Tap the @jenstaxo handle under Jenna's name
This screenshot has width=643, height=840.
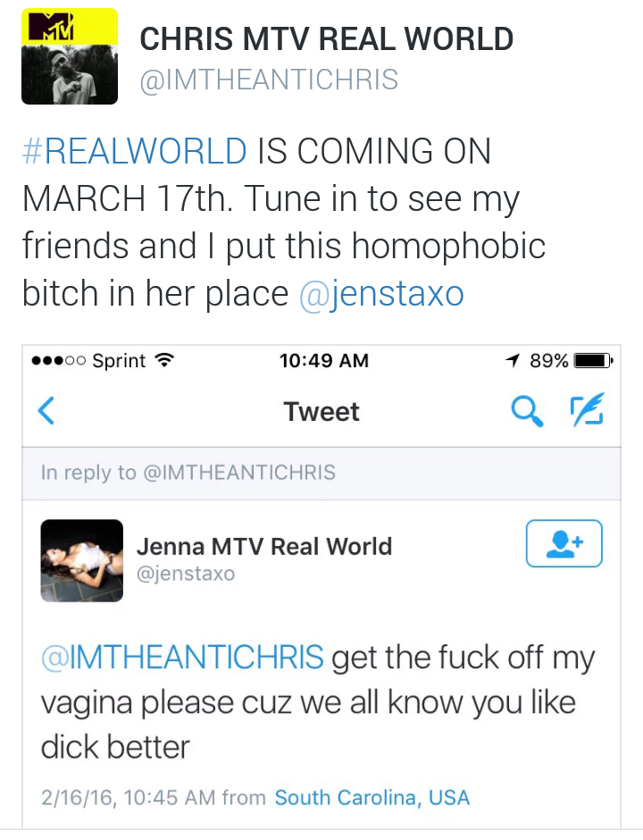click(x=186, y=574)
